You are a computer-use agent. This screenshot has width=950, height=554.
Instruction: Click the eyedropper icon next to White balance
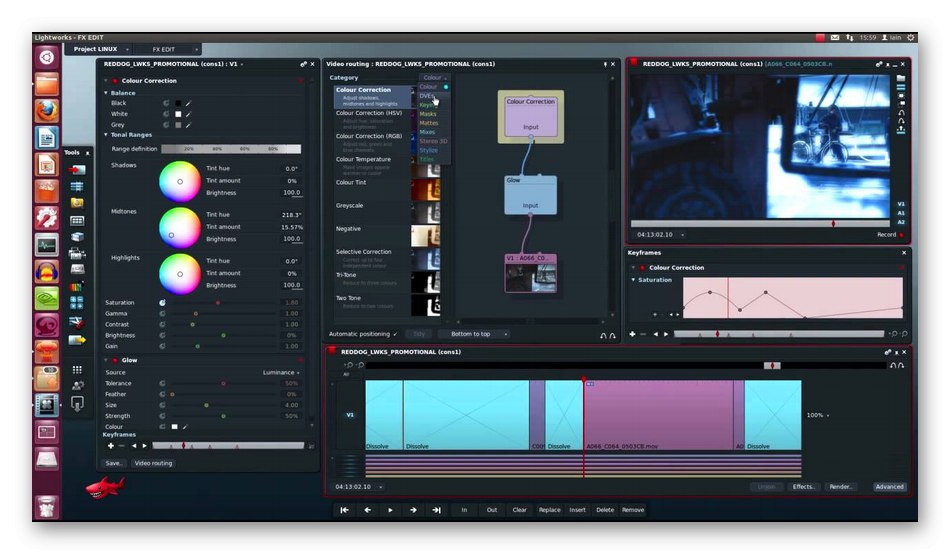[188, 114]
